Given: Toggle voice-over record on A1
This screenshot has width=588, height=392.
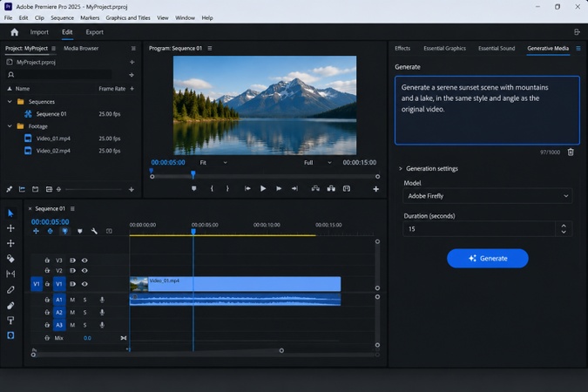Looking at the screenshot, I should [x=102, y=300].
